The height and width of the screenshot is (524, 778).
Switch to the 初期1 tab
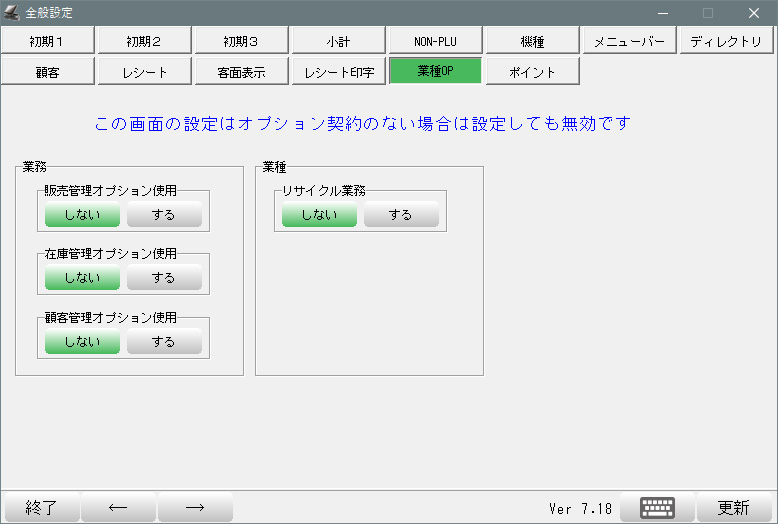(x=48, y=41)
